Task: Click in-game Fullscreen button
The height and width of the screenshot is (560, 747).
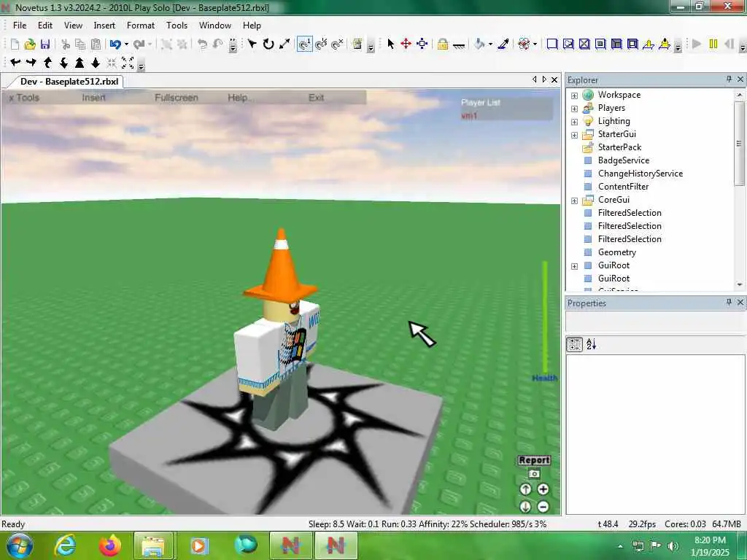Action: pyautogui.click(x=177, y=98)
